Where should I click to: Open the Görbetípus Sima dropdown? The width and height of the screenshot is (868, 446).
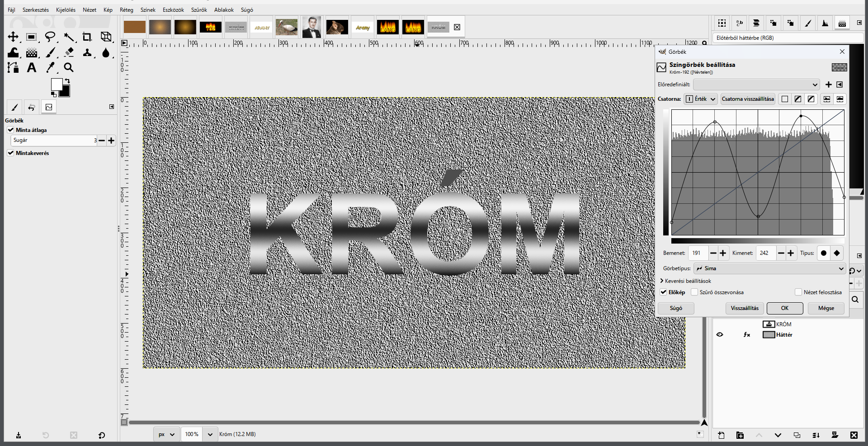pyautogui.click(x=769, y=268)
